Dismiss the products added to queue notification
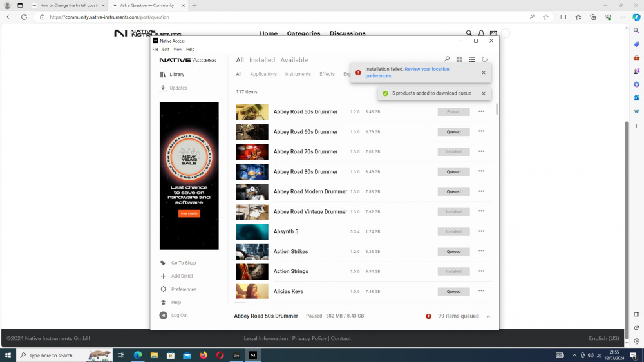Viewport: 644px width, 362px height. click(484, 93)
